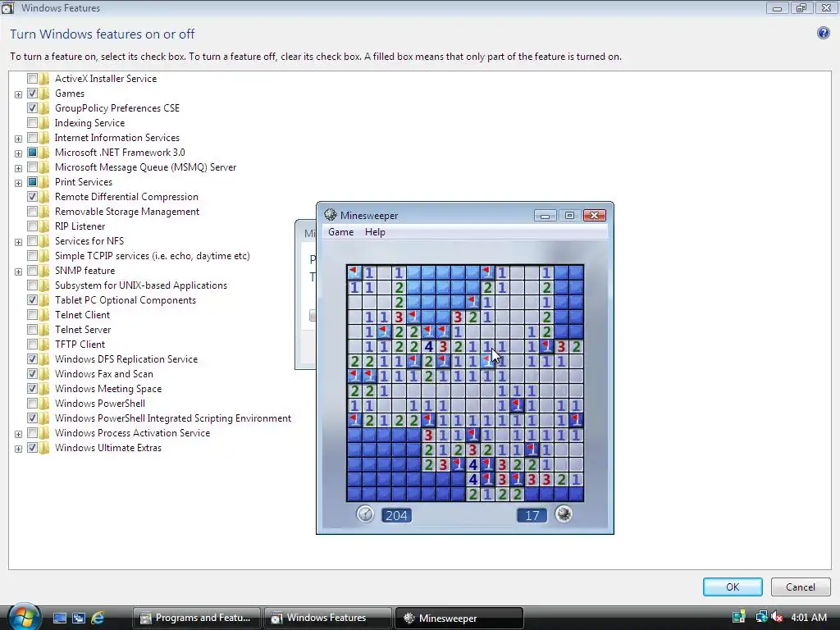This screenshot has height=630, width=840.
Task: Expand Microsoft Message Queue Server node
Action: tap(18, 168)
